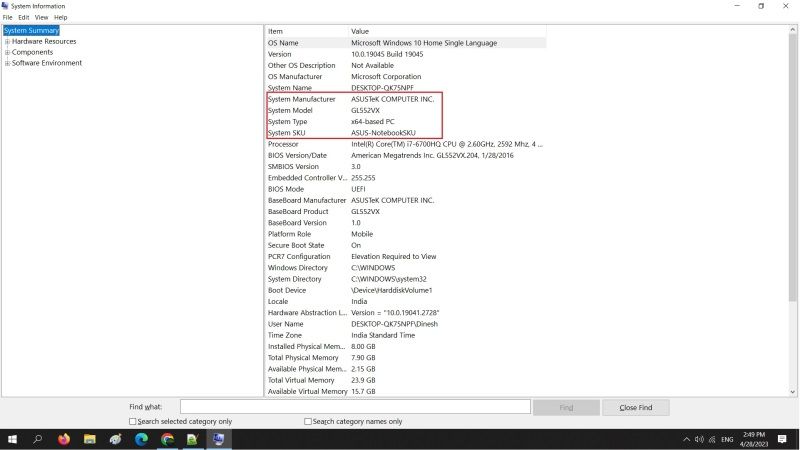800x450 pixels.
Task: Click scrollbar up arrow in details pane
Action: 792,30
